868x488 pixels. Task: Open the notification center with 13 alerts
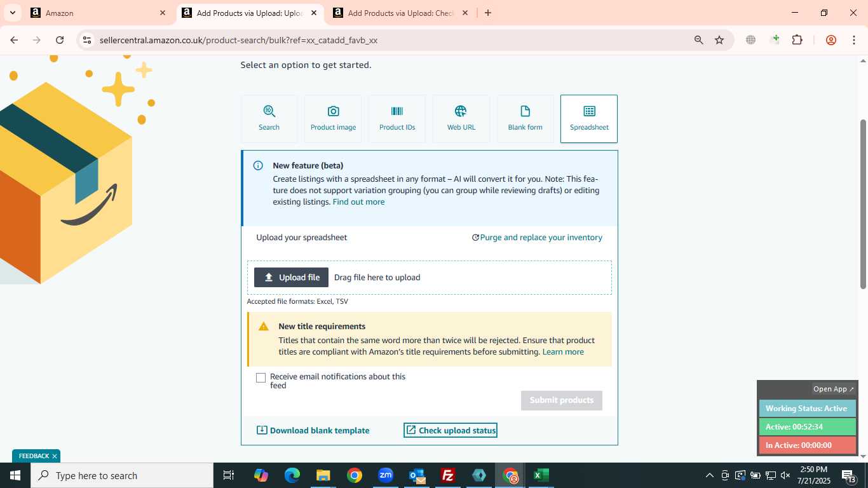point(849,475)
